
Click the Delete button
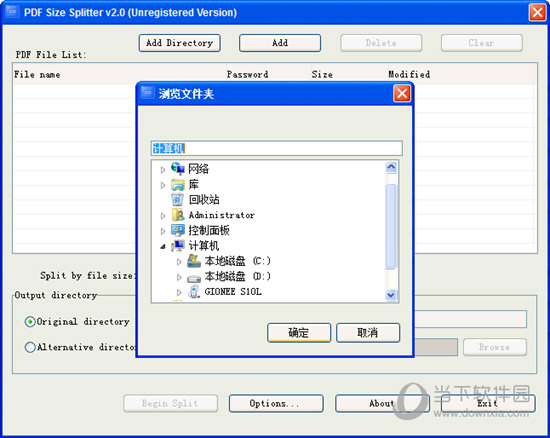point(381,43)
